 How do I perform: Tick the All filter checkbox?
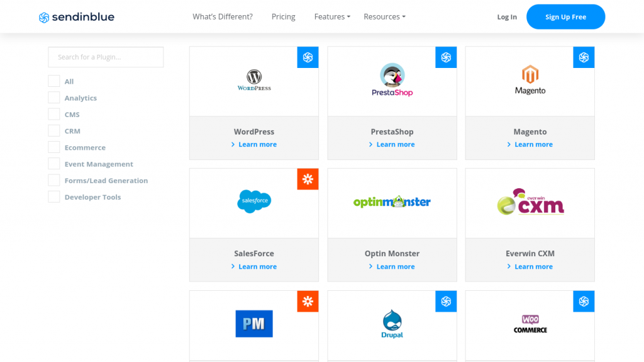[54, 81]
